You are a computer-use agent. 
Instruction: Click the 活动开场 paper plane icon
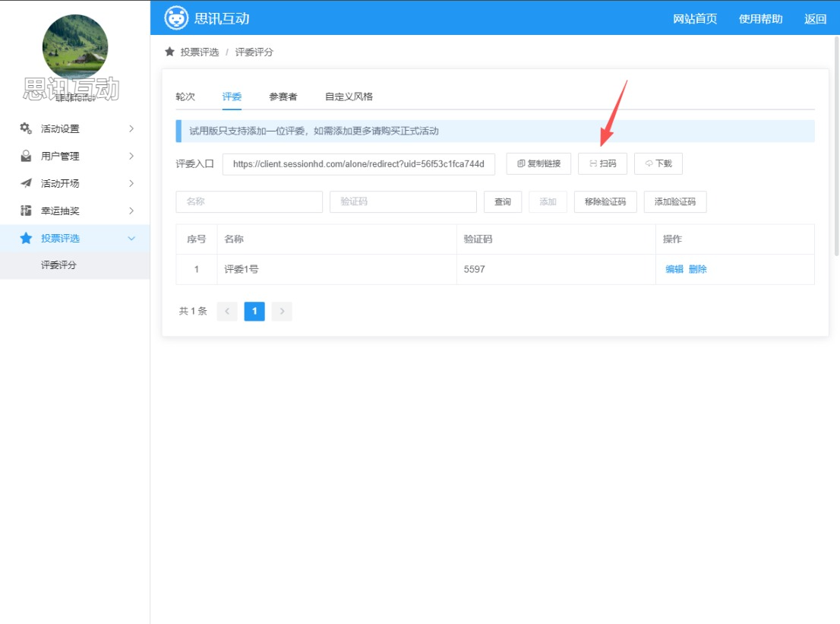(26, 183)
